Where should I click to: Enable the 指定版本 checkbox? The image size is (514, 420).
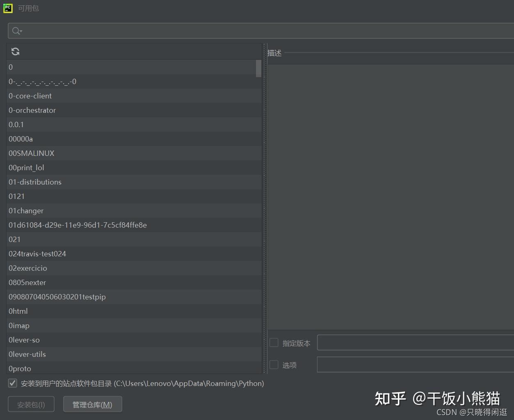pos(274,342)
